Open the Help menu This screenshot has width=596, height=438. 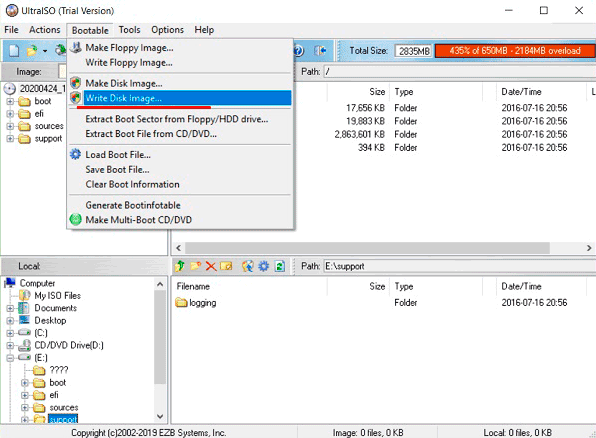[204, 30]
